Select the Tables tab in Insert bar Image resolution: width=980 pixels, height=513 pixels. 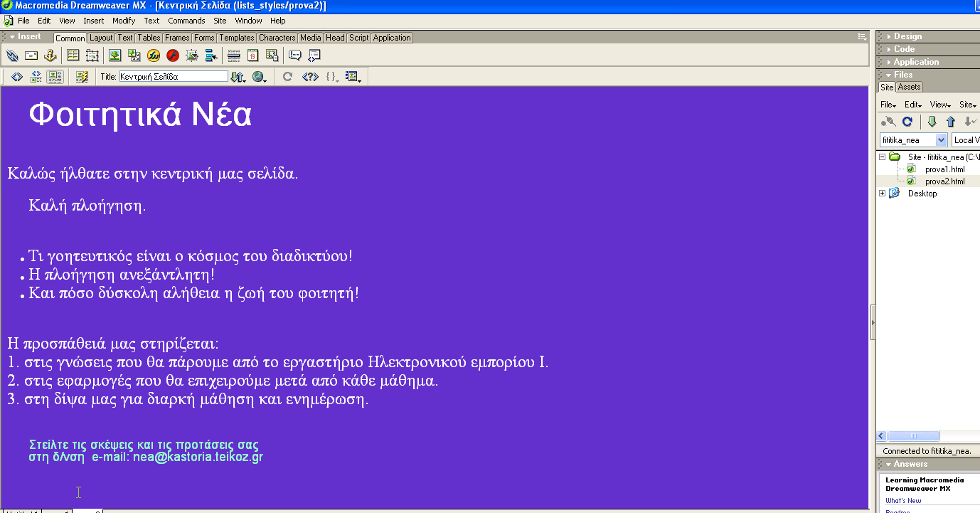149,38
